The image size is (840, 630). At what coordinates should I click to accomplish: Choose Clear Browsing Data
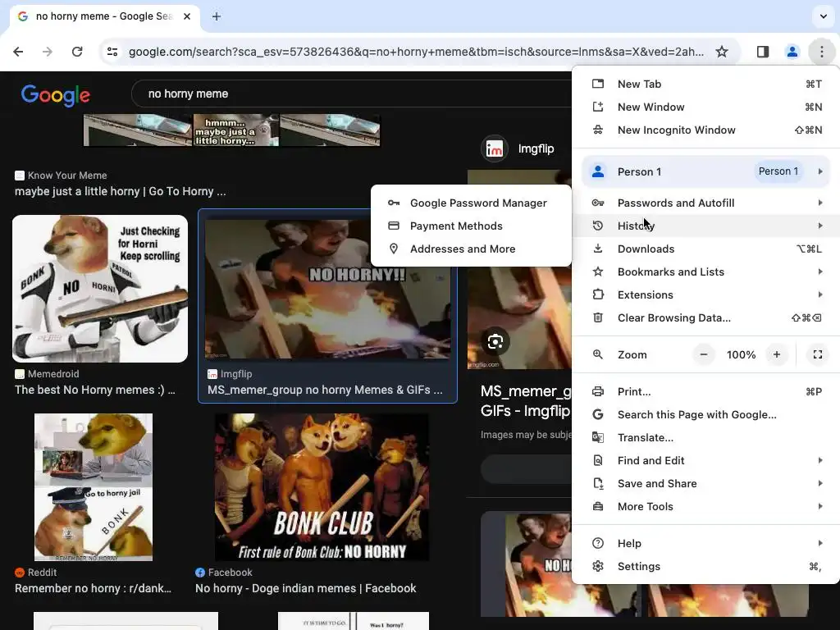point(706,318)
